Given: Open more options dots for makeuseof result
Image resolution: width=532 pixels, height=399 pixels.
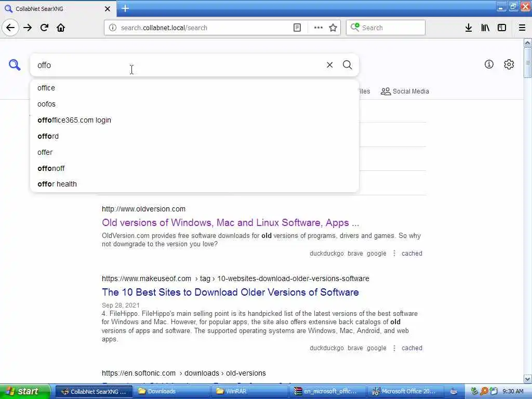Looking at the screenshot, I should click(x=394, y=348).
